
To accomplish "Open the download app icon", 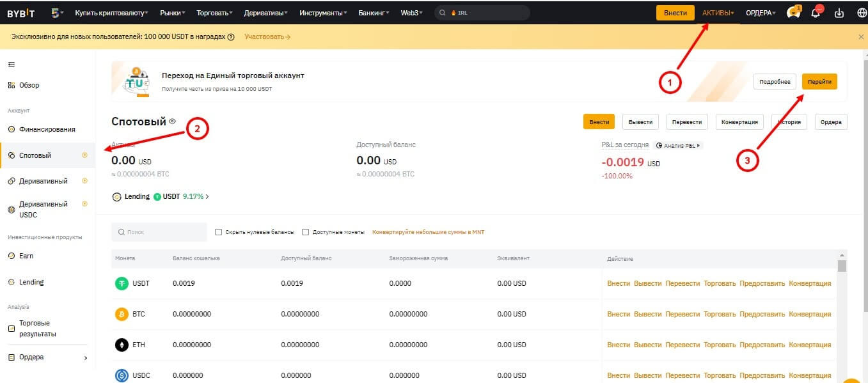I will tap(839, 13).
